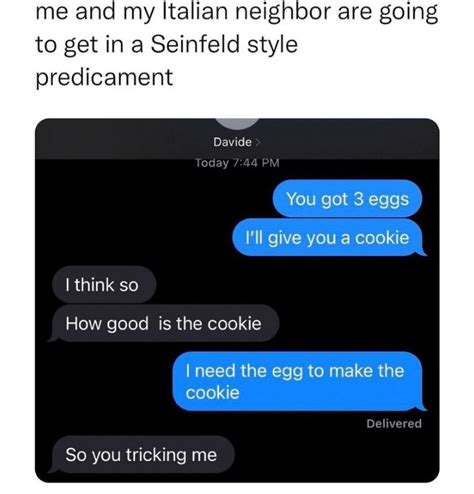Viewport: 474px width, 494px height.
Task: Select 'I need the egg to make the cookie' bubble
Action: pyautogui.click(x=298, y=381)
